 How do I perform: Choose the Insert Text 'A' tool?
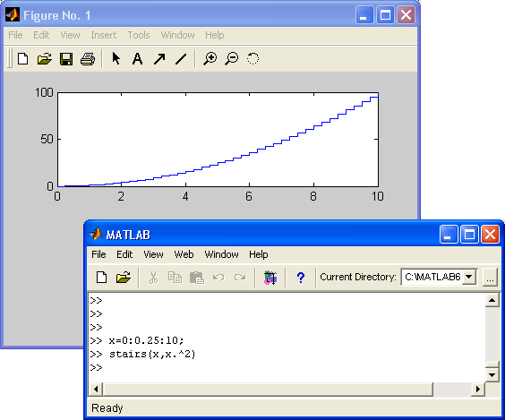point(138,59)
